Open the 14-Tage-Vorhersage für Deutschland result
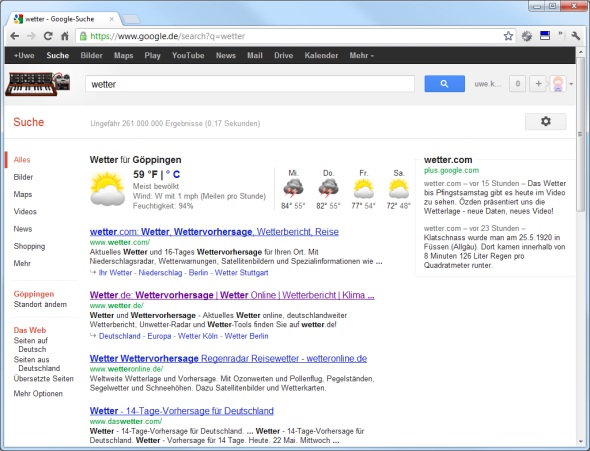 tap(181, 411)
